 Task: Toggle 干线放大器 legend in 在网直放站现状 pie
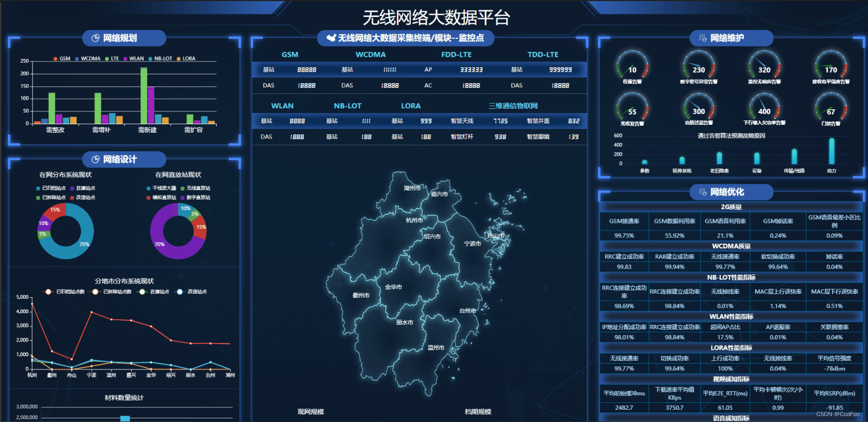(161, 188)
